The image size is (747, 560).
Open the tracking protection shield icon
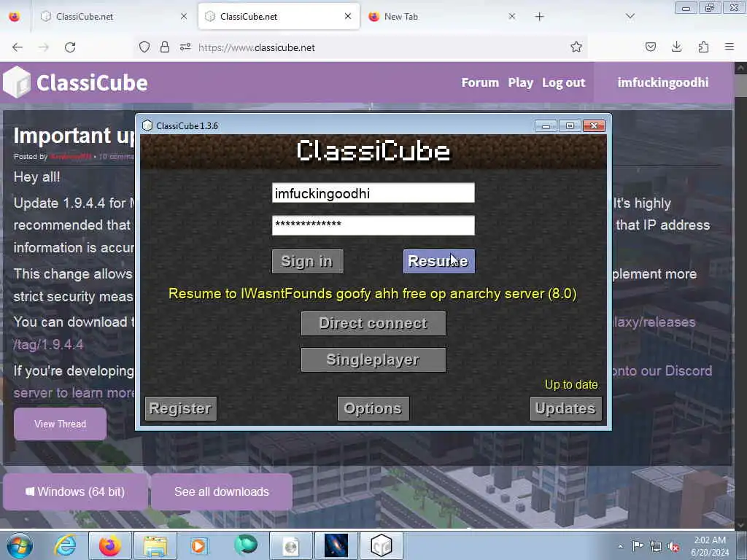tap(144, 47)
